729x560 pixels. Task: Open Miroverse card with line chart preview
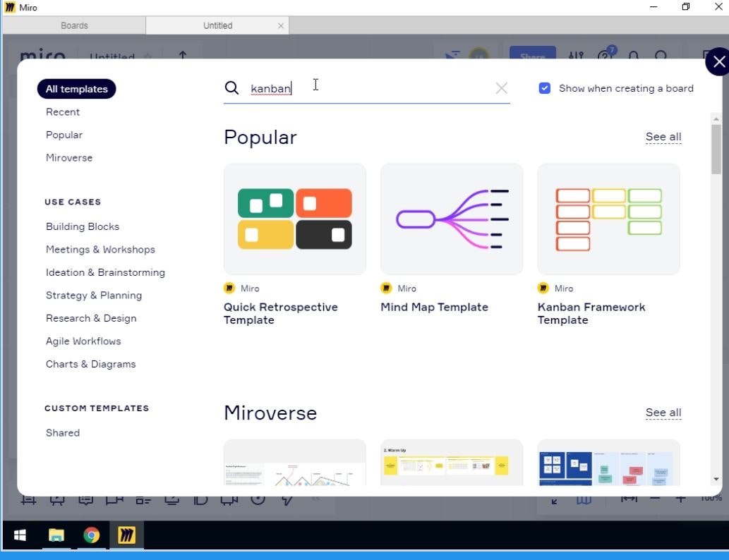(x=295, y=463)
